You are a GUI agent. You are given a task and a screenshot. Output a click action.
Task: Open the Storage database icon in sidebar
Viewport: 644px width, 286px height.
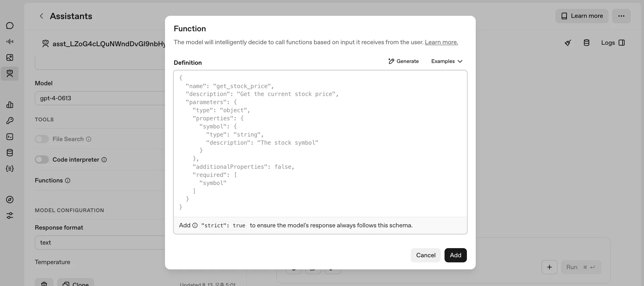[10, 153]
